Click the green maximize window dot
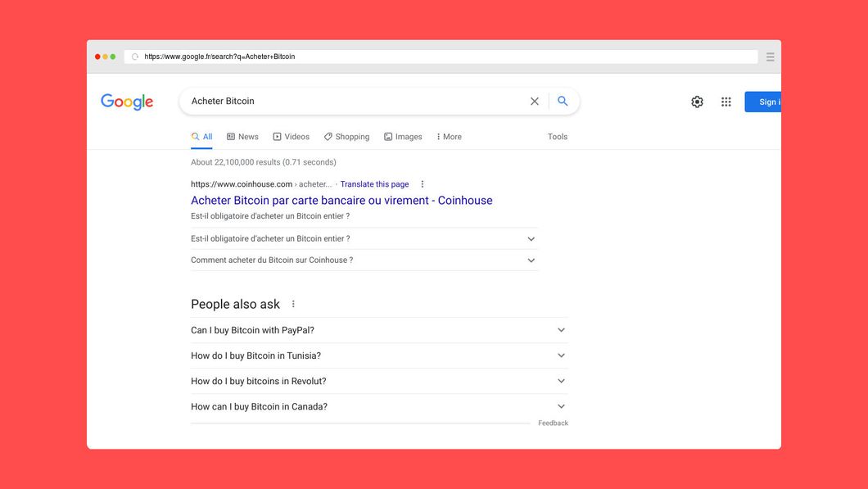868x489 pixels. coord(113,57)
